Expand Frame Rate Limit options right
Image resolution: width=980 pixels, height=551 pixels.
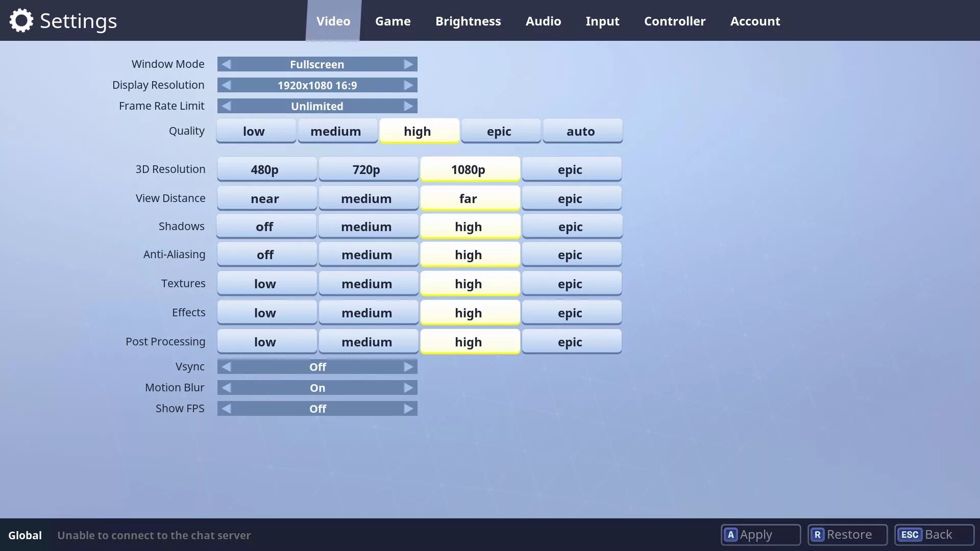coord(408,106)
